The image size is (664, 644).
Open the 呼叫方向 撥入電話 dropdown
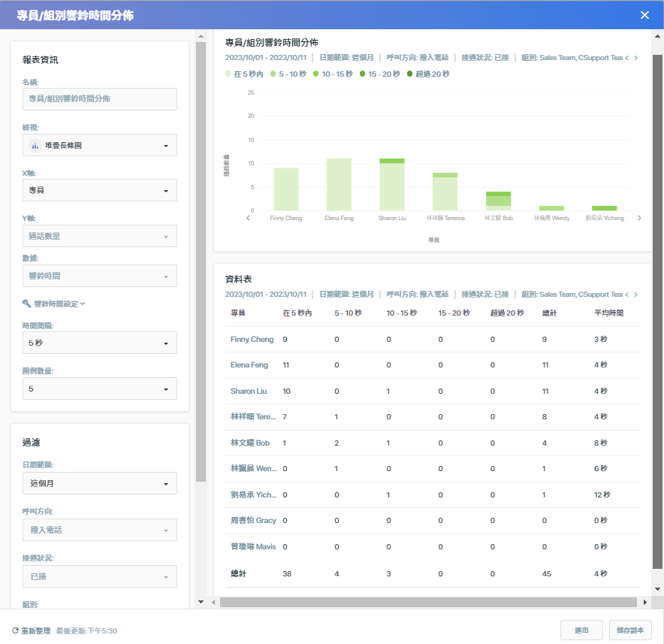pyautogui.click(x=99, y=530)
